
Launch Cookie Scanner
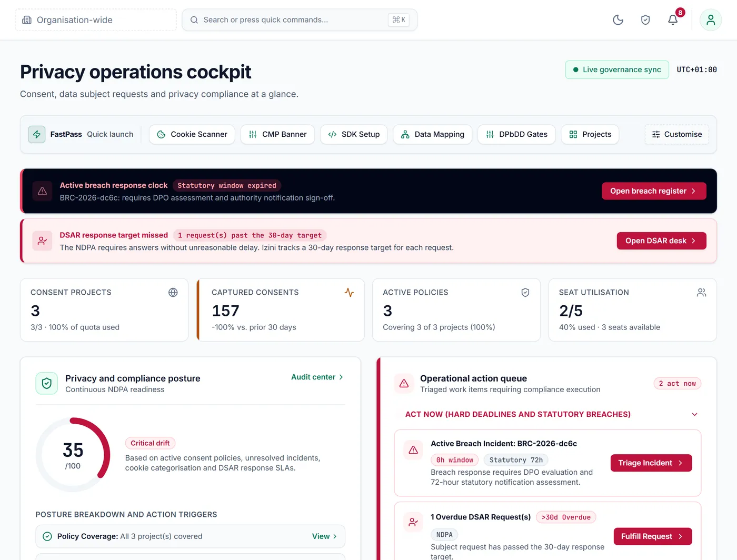click(192, 134)
